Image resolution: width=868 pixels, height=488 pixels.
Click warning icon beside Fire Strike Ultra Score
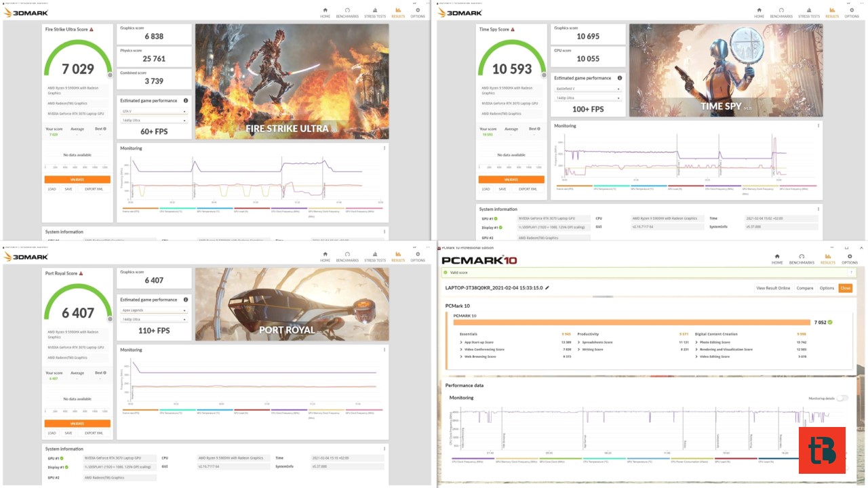[x=92, y=30]
